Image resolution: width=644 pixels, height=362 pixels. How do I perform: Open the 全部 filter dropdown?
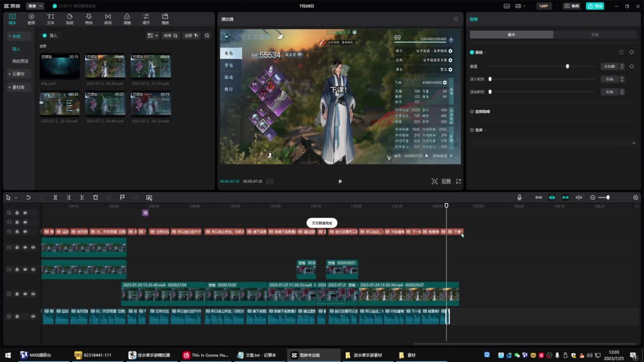(x=192, y=36)
